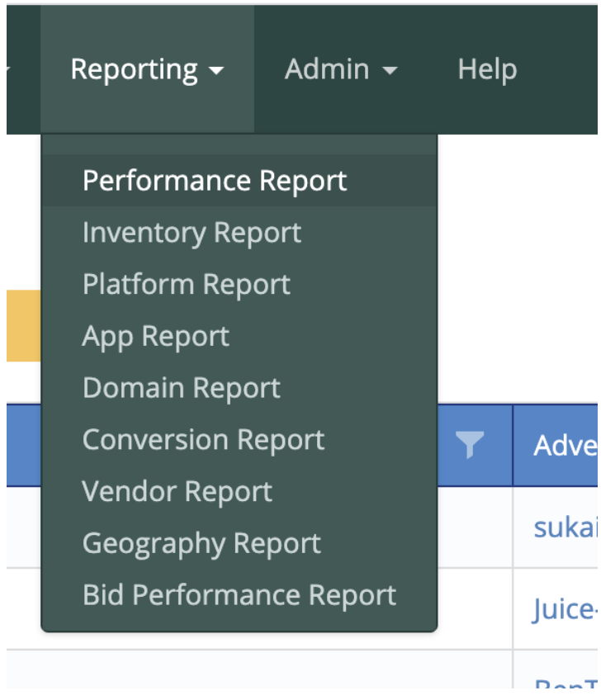The height and width of the screenshot is (700, 601).
Task: Click the column header starting with "Adve"
Action: tap(565, 446)
